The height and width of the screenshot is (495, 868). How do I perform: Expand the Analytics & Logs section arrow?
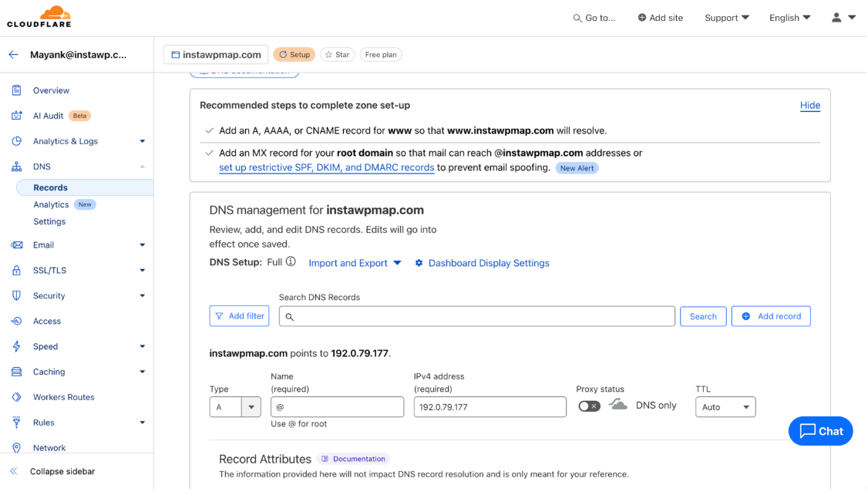[x=143, y=141]
